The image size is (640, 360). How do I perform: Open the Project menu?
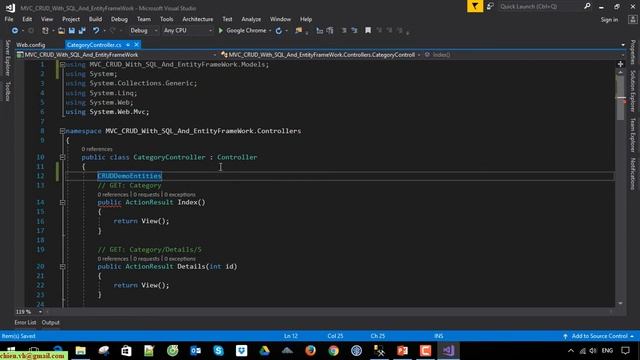coord(71,19)
